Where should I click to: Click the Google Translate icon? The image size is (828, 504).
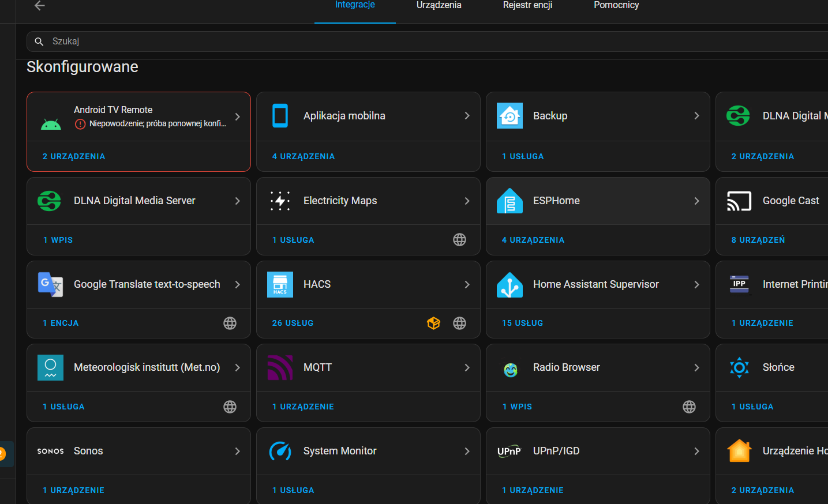point(50,284)
